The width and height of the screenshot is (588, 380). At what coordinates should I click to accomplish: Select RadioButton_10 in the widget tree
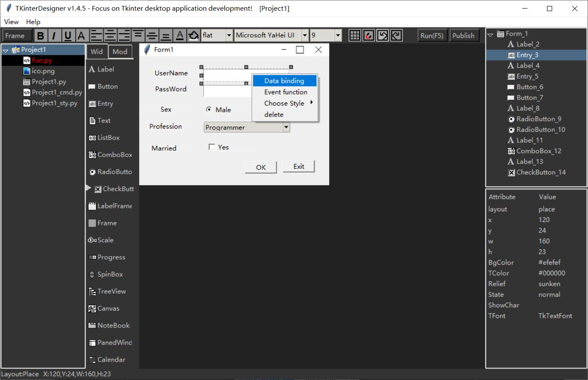pyautogui.click(x=541, y=130)
